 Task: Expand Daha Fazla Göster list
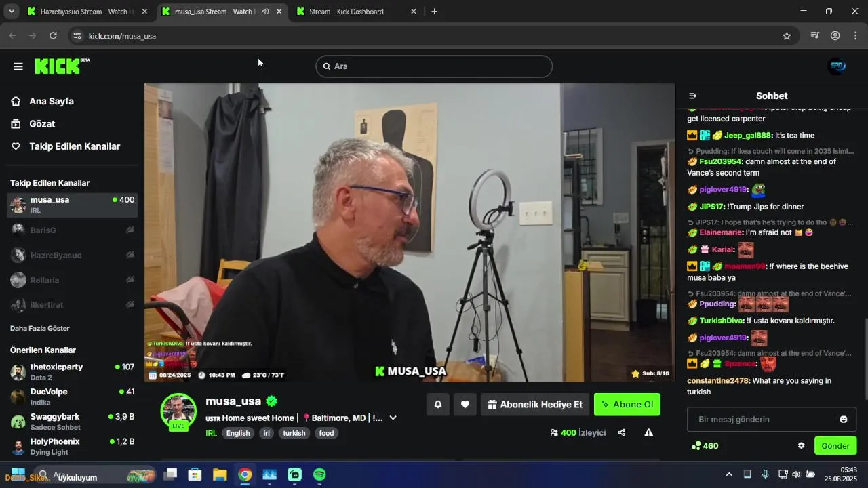click(40, 328)
